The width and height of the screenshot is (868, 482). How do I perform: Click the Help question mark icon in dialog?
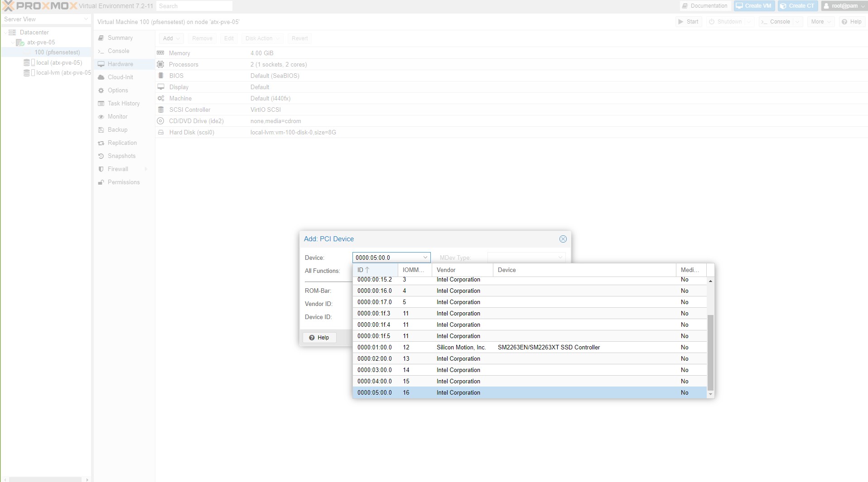[312, 338]
